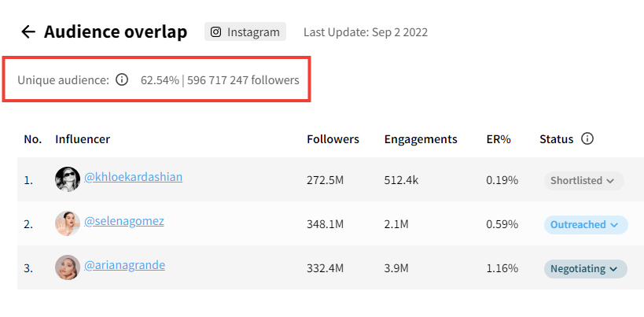The width and height of the screenshot is (644, 317).
Task: Click the info icon beside Status header
Action: [587, 138]
